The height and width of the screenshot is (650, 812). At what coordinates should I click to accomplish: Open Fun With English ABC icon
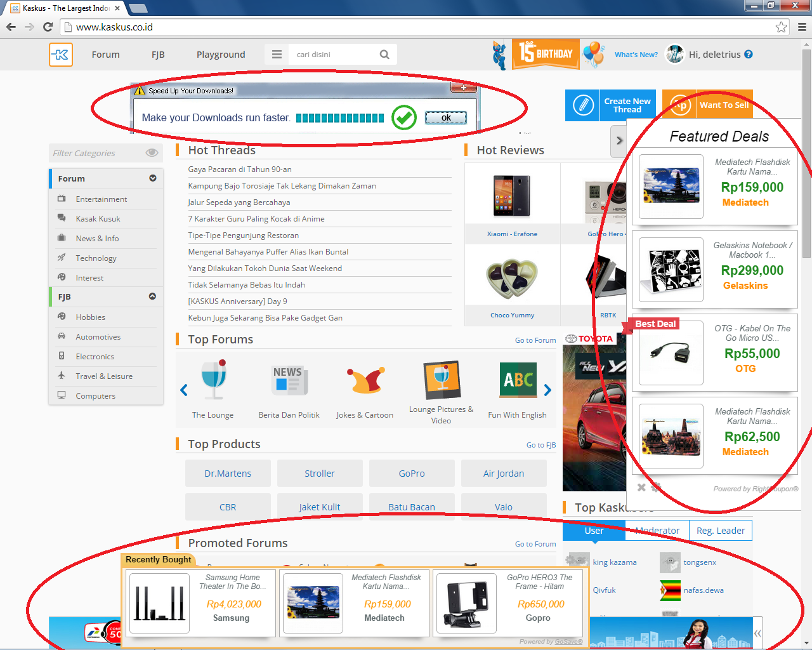click(x=518, y=380)
